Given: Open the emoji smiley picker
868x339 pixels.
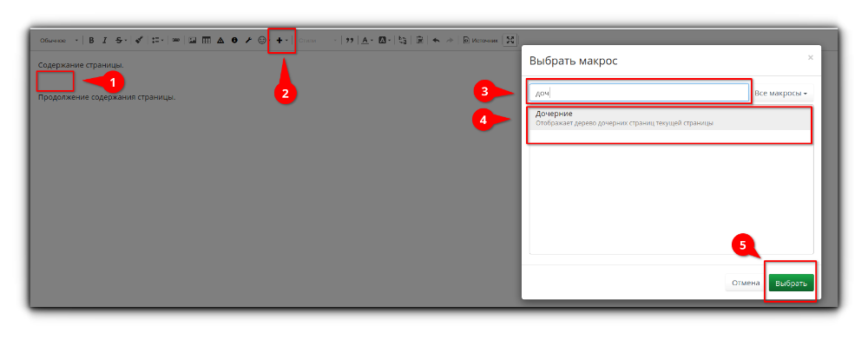Looking at the screenshot, I should coord(262,41).
